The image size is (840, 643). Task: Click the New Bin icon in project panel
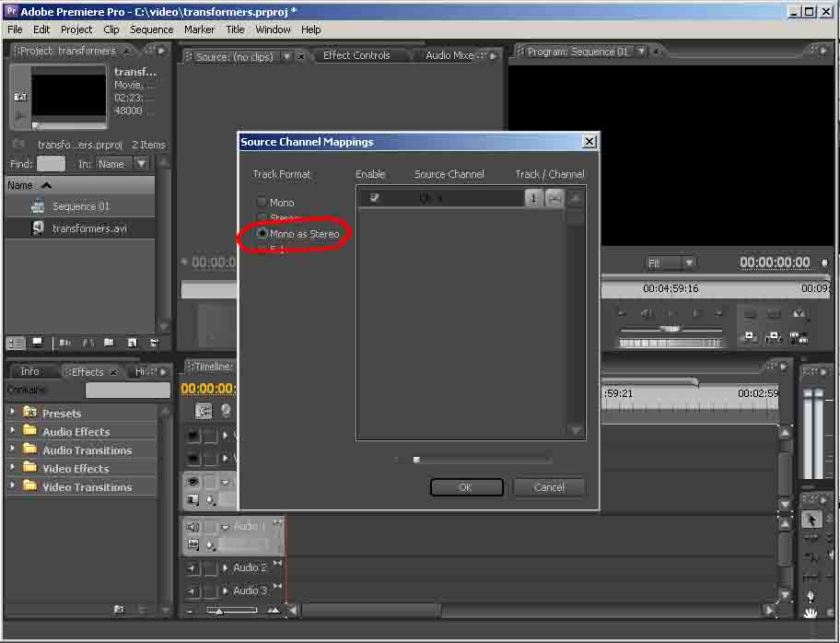pos(110,343)
